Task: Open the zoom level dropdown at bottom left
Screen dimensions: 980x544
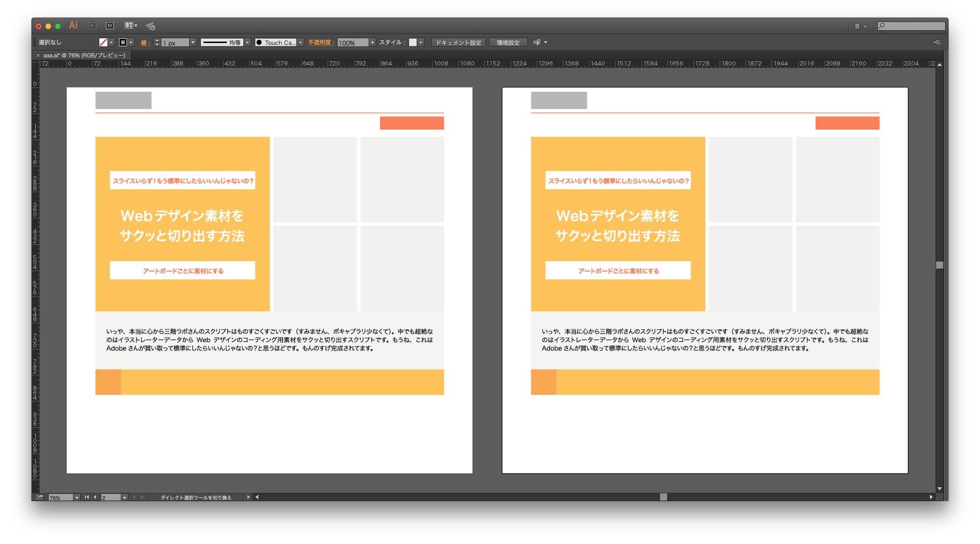Action: click(77, 497)
